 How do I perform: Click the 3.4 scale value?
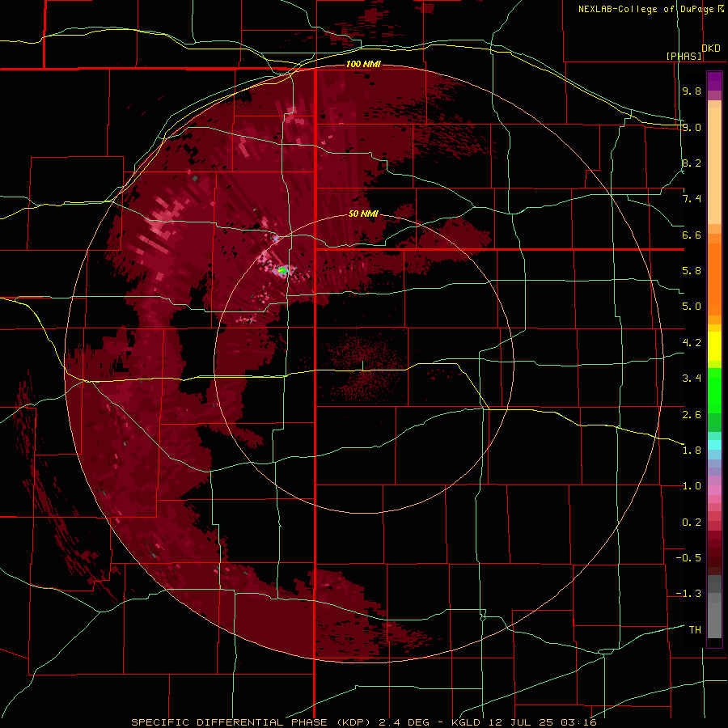pos(692,379)
